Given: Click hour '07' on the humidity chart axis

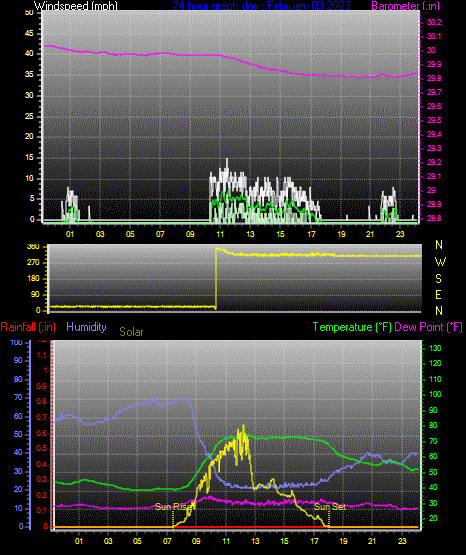Looking at the screenshot, I should [x=167, y=541].
